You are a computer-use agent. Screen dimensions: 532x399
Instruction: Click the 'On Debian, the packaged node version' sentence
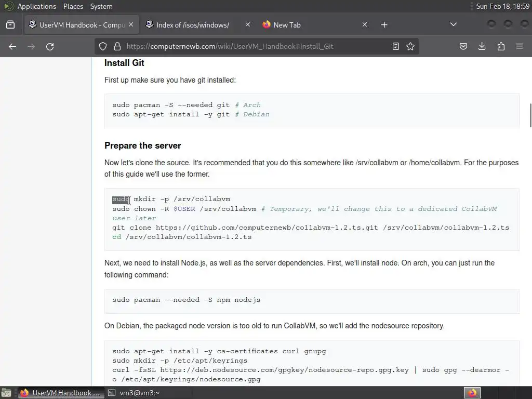[274, 326]
